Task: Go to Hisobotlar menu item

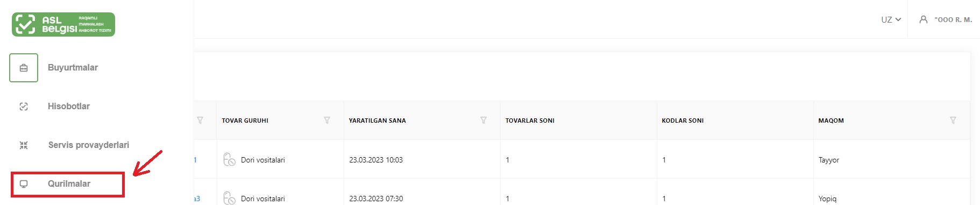Action: tap(69, 107)
